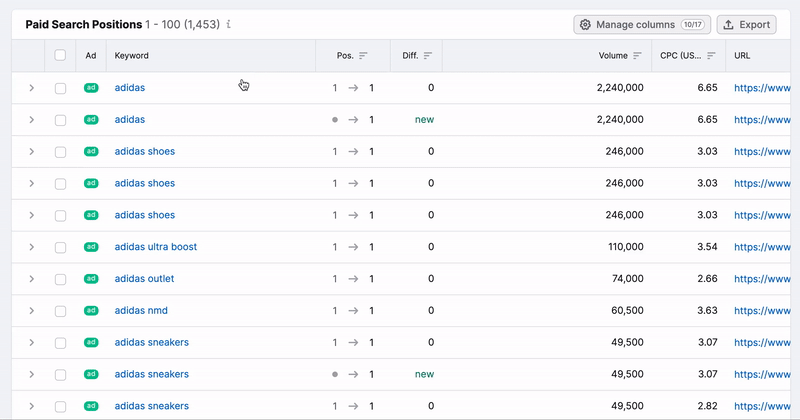Screen dimensions: 800x420
Task: Click the gear icon in Manage columns
Action: 585,24
